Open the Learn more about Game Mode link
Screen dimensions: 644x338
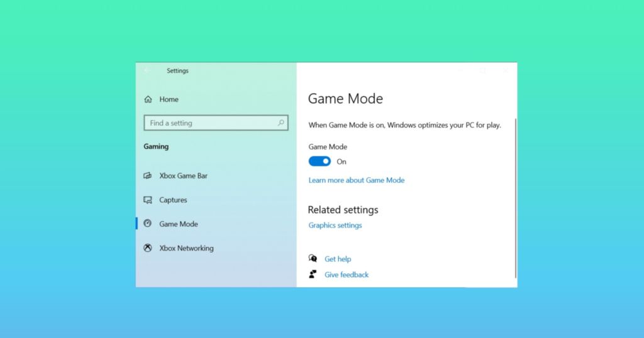356,180
